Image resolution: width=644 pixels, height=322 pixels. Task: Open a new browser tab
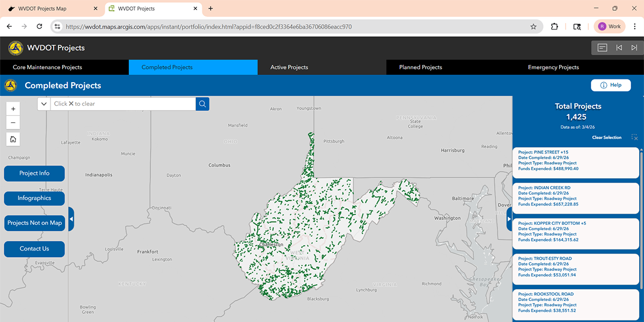210,9
